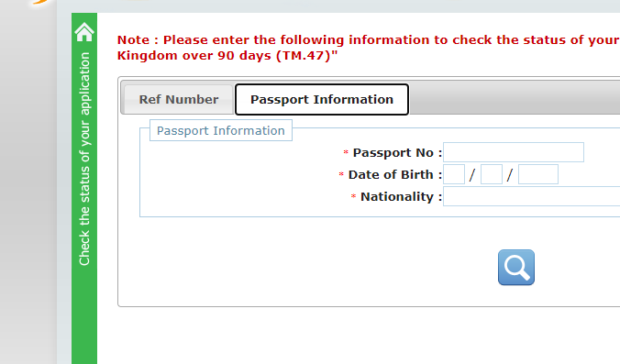620x364 pixels.
Task: Focus the Nationality input field
Action: point(531,196)
